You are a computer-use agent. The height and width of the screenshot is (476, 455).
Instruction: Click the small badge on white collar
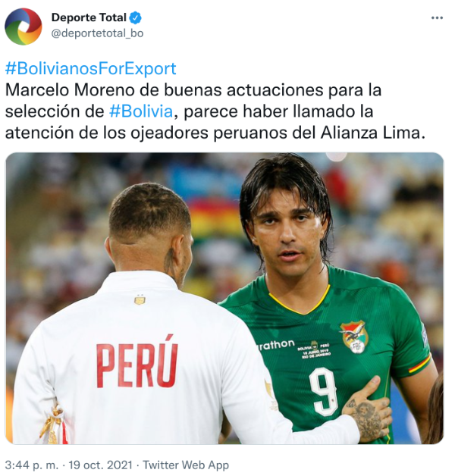140,299
